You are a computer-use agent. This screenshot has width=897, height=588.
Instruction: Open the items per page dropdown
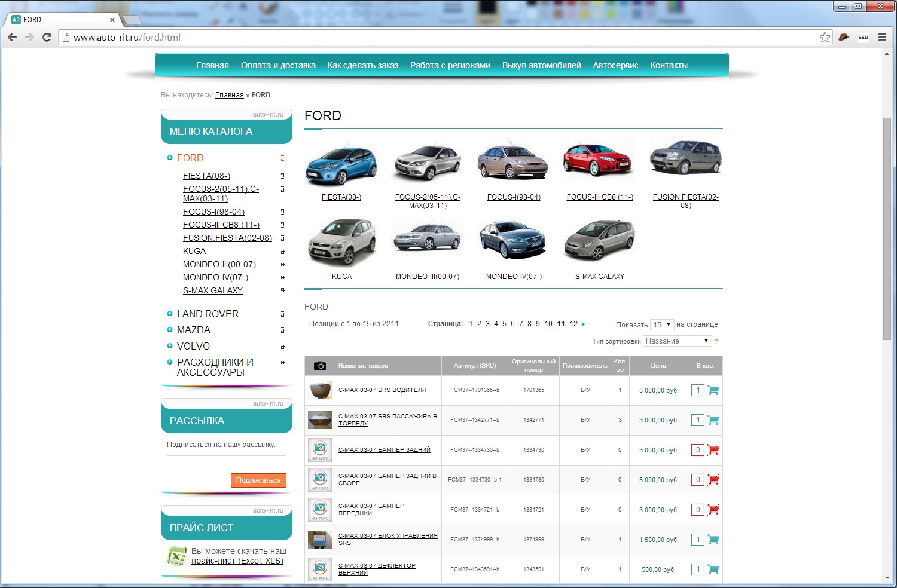point(662,324)
